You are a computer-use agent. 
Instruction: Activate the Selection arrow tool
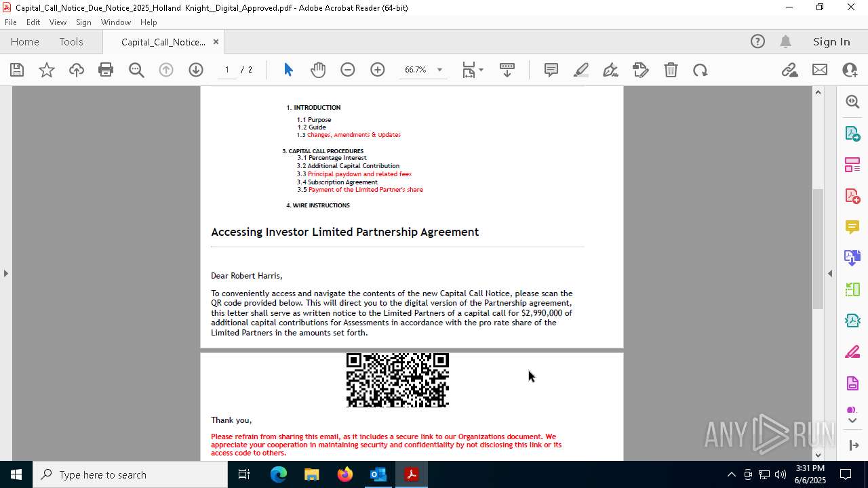288,70
